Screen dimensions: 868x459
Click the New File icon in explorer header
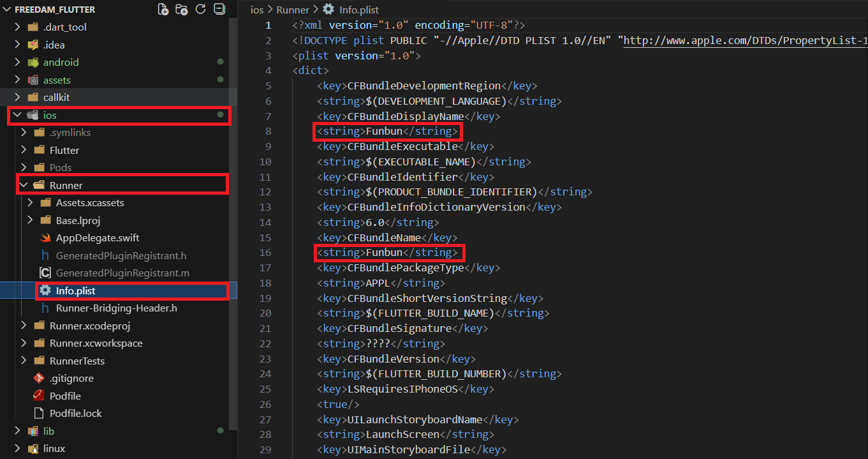point(163,10)
